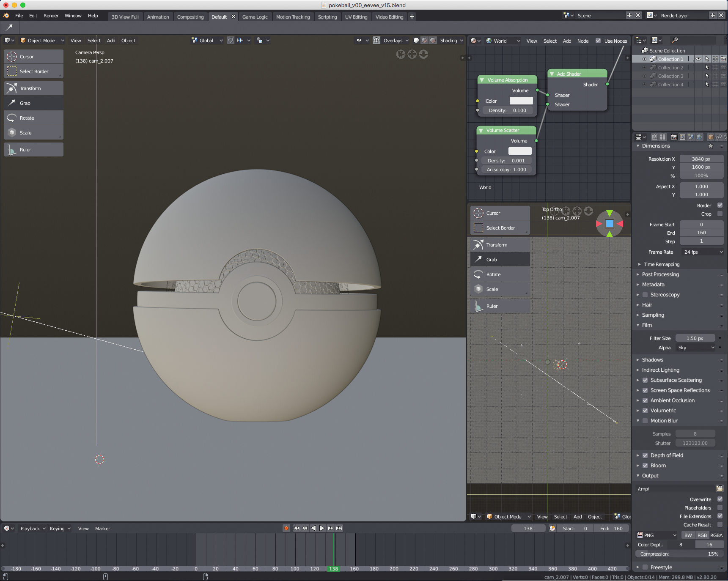Activate the Scale tool in main viewport
728x581 pixels.
(33, 133)
